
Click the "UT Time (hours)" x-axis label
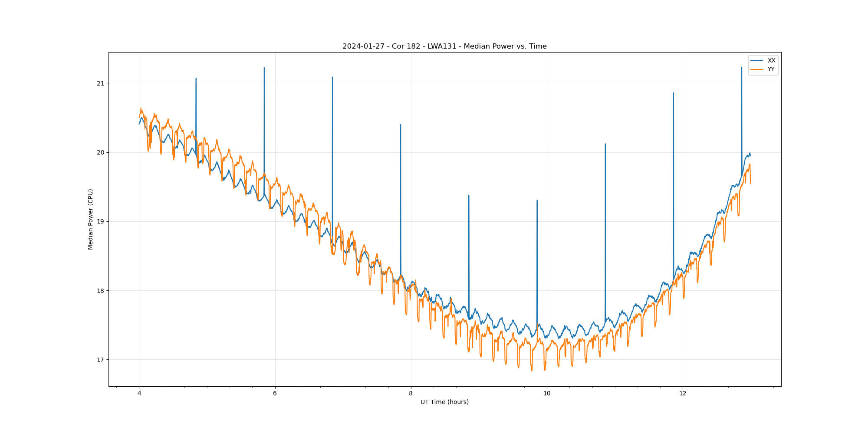pos(444,402)
